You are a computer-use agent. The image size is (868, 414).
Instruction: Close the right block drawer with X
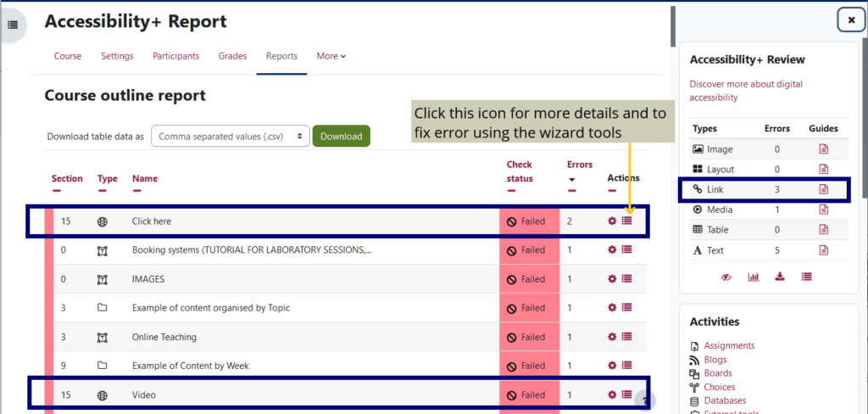point(850,20)
